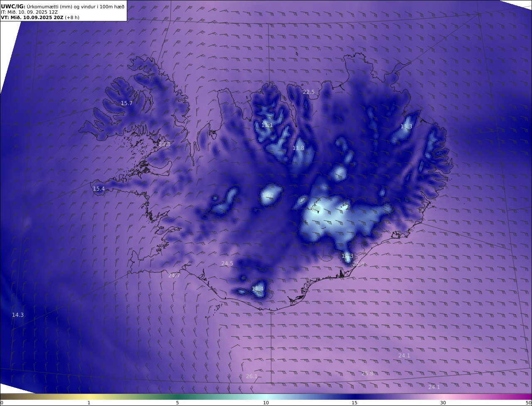Click the 15.7 value over the Westfjords
The height and width of the screenshot is (406, 532).
[x=127, y=103]
